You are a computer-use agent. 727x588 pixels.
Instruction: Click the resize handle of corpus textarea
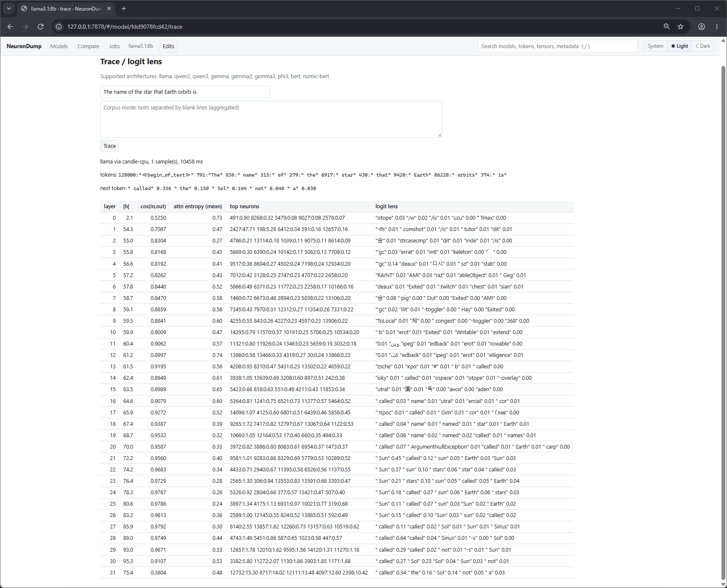(x=440, y=135)
